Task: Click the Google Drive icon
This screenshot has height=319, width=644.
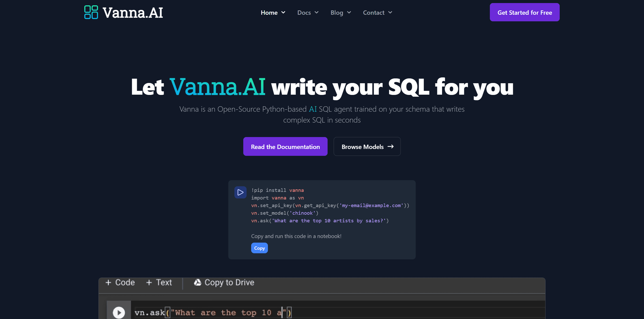Action: pos(198,282)
